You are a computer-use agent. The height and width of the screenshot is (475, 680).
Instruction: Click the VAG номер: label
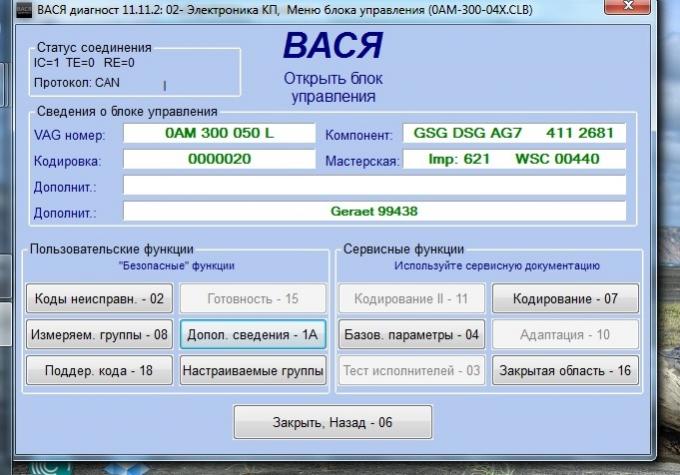[69, 135]
